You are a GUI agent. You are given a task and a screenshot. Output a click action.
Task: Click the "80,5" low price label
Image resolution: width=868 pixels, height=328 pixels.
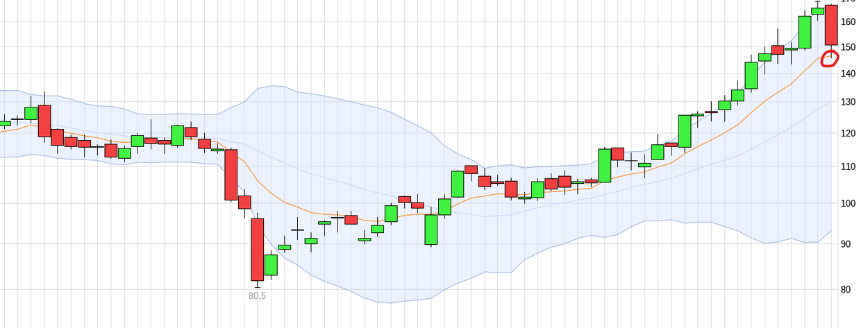[258, 295]
